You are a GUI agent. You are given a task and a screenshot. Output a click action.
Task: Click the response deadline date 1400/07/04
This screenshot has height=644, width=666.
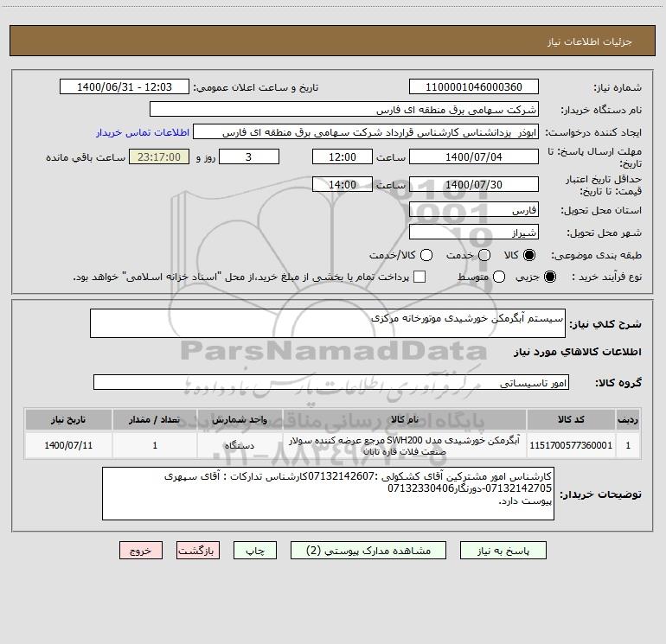tap(474, 156)
